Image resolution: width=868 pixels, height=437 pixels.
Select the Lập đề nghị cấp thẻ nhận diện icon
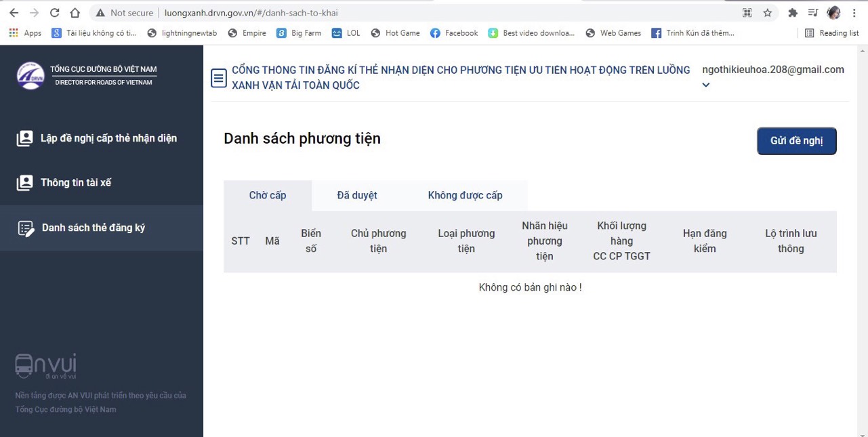pos(24,138)
